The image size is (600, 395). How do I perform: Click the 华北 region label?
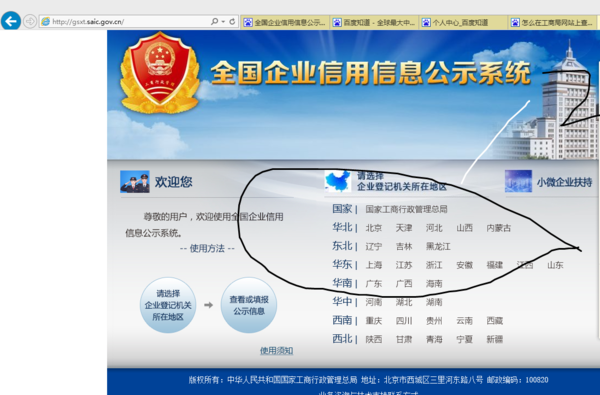point(342,227)
